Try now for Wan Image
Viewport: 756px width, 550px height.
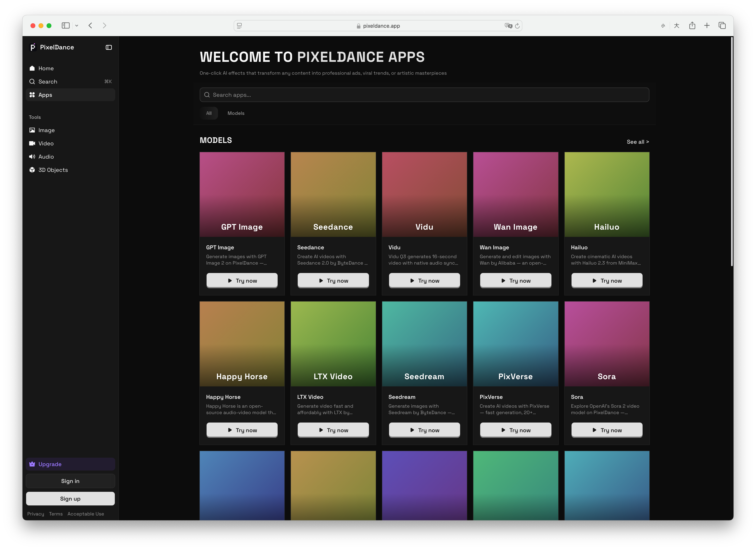[x=515, y=281]
